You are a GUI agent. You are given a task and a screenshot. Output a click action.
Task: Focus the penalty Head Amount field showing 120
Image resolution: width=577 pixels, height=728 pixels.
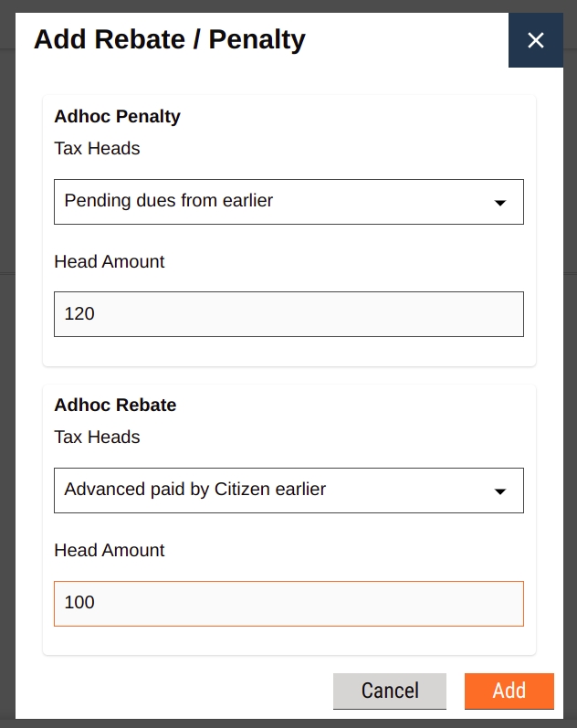(288, 314)
